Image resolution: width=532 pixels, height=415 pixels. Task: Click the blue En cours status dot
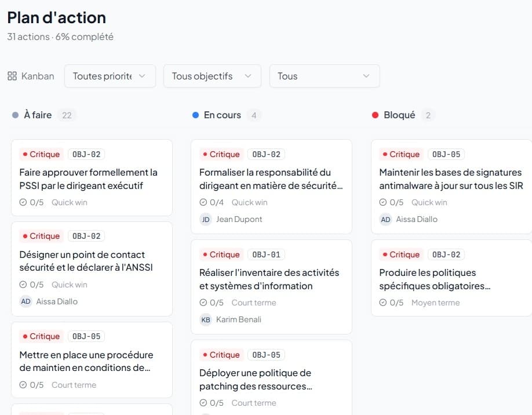[x=195, y=115]
